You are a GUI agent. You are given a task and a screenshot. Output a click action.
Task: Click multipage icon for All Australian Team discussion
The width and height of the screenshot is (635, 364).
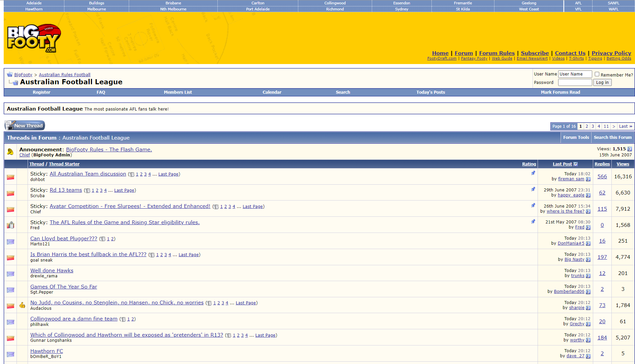click(x=132, y=175)
